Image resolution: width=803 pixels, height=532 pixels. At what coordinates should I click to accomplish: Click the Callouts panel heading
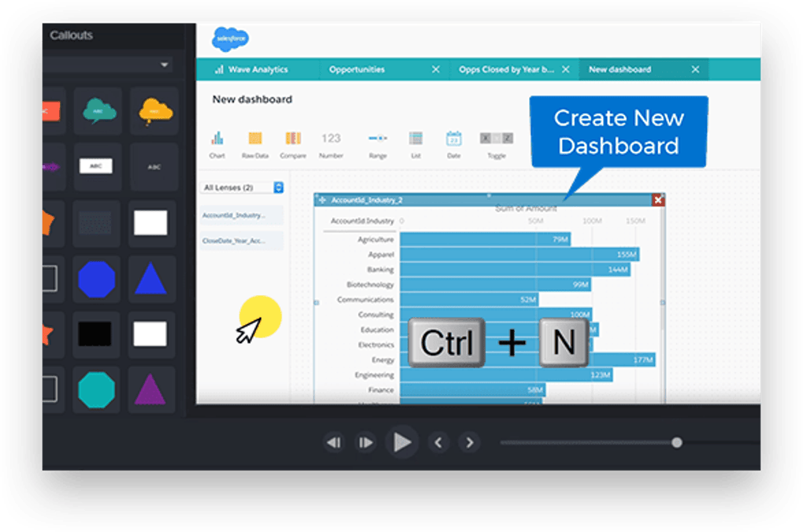point(71,35)
